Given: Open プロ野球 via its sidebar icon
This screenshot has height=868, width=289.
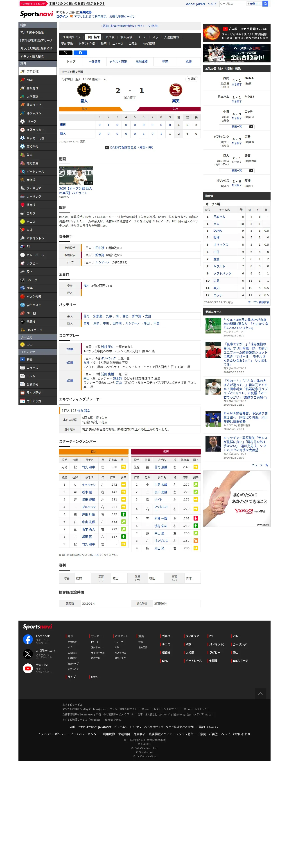Looking at the screenshot, I should (23, 71).
